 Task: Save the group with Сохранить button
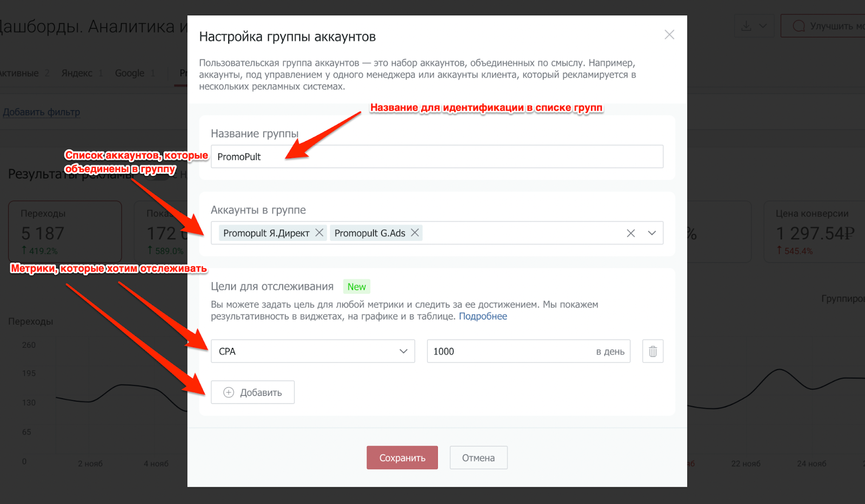tap(402, 458)
